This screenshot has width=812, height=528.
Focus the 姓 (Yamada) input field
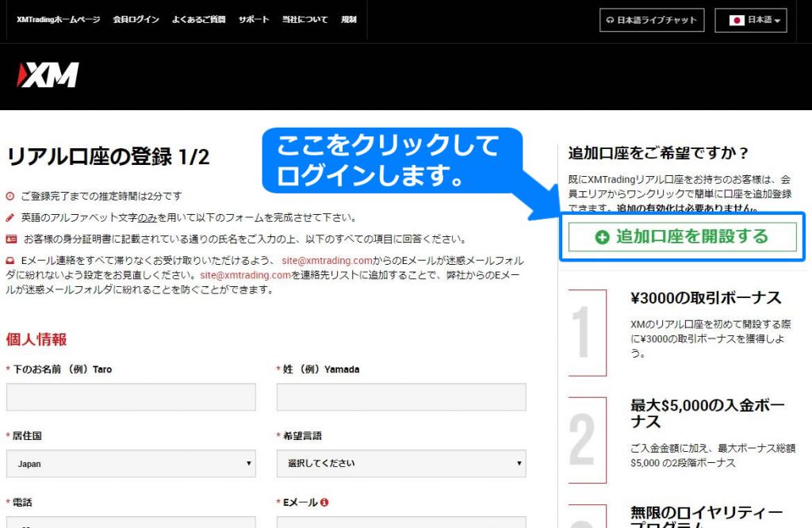coord(401,397)
